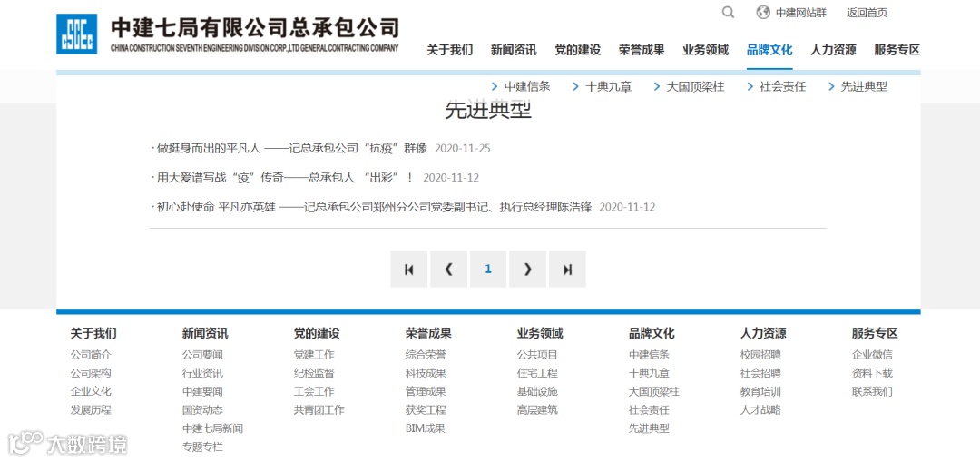Click footer 人力资源 column heading

763,333
